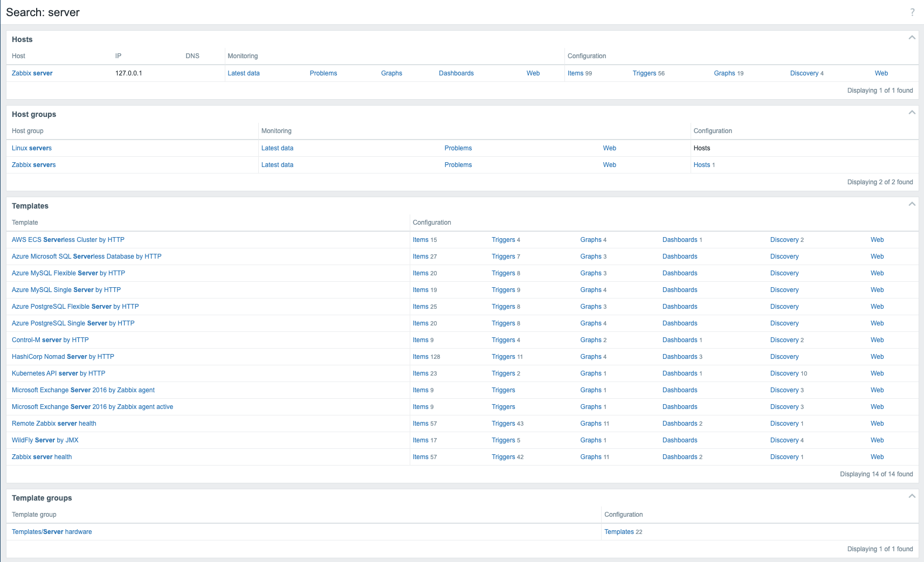Open Web monitoring for Linux servers group
Viewport: 924px width, 562px height.
pyautogui.click(x=609, y=148)
